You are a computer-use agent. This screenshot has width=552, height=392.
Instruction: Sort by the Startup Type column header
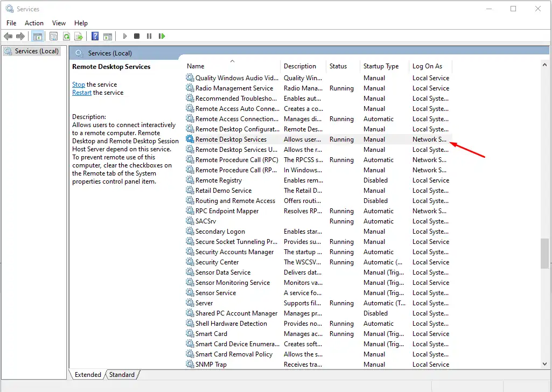381,66
